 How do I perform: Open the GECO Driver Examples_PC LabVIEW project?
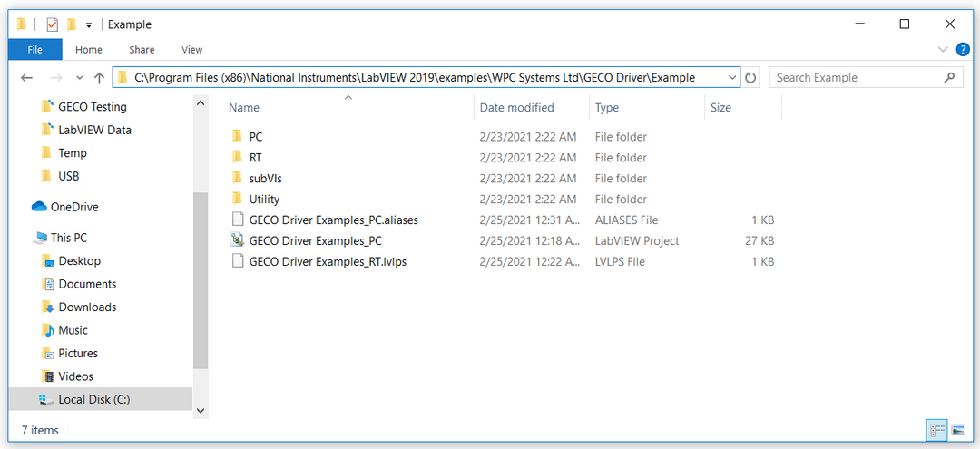coord(315,241)
